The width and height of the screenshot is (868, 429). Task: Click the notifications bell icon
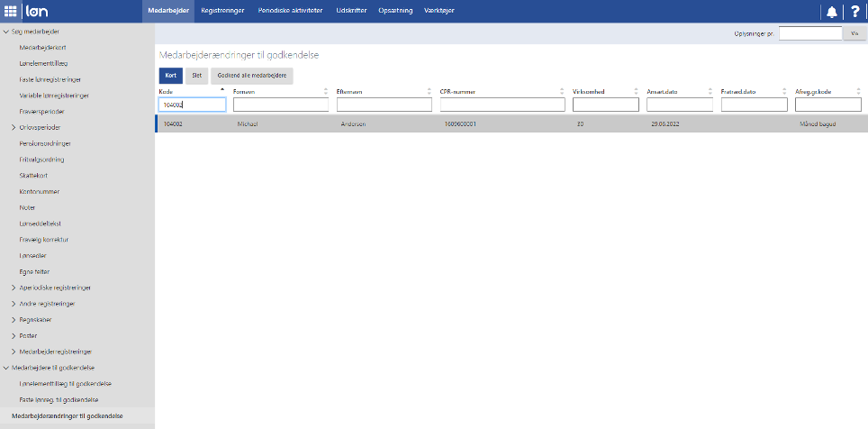click(830, 11)
